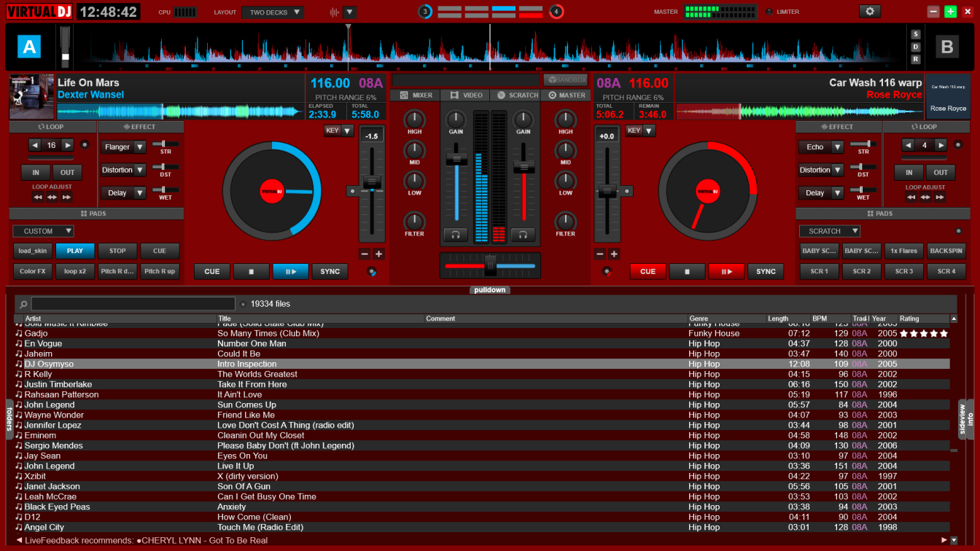
Task: Click the deck 4 selector icon
Action: coord(556,12)
